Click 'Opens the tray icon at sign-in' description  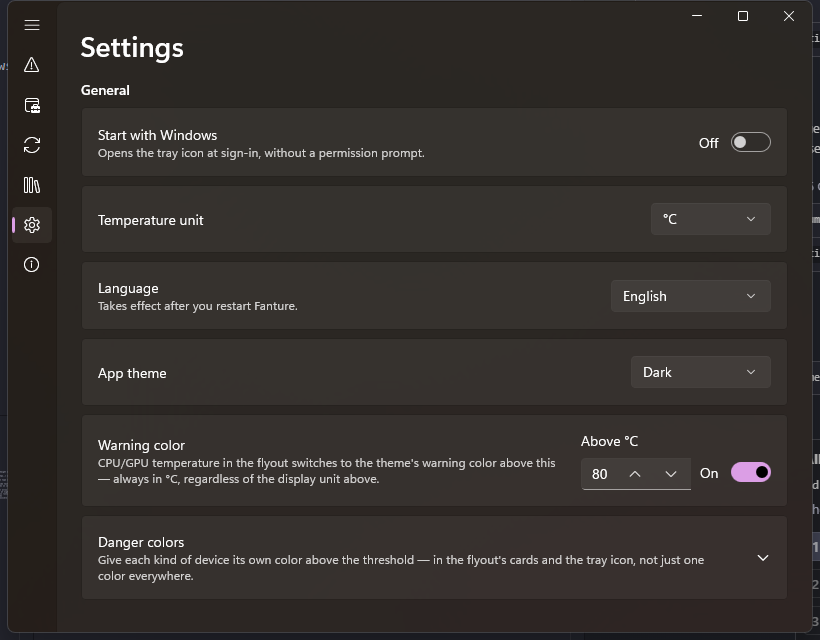(x=261, y=153)
